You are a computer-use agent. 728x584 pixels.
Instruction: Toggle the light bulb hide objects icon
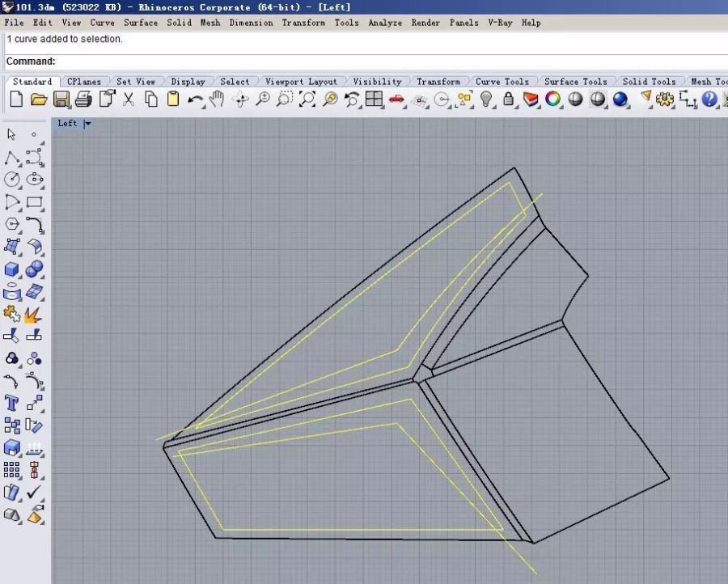click(x=486, y=99)
